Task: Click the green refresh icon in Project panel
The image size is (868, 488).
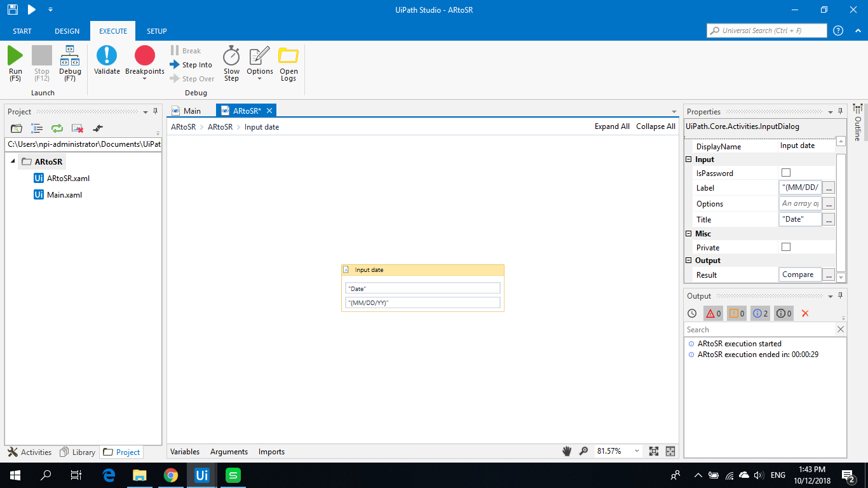Action: point(57,128)
